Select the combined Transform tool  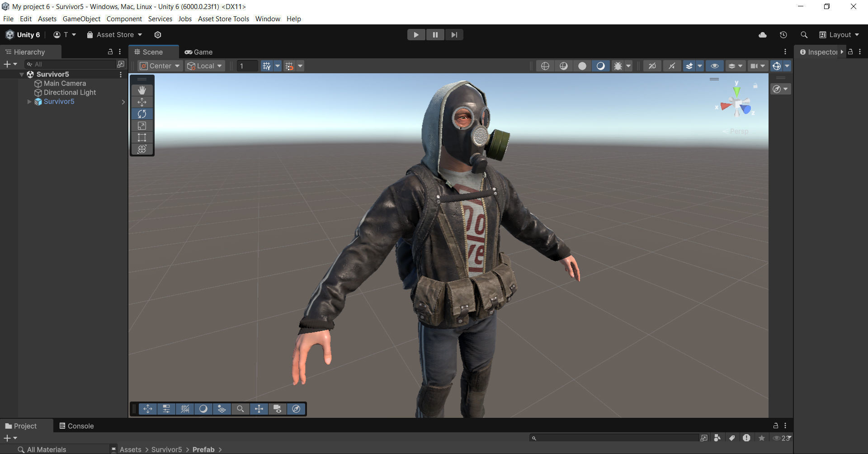[x=142, y=149]
